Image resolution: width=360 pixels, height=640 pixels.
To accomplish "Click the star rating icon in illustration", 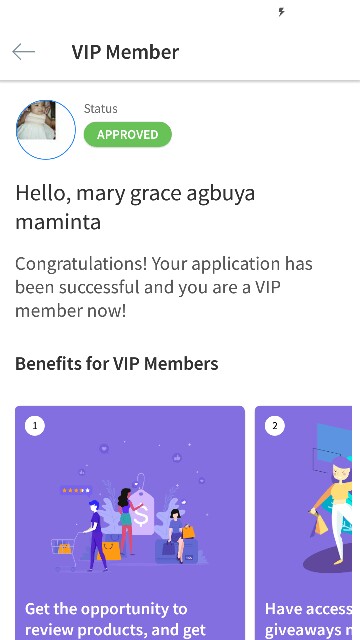I will tap(76, 490).
